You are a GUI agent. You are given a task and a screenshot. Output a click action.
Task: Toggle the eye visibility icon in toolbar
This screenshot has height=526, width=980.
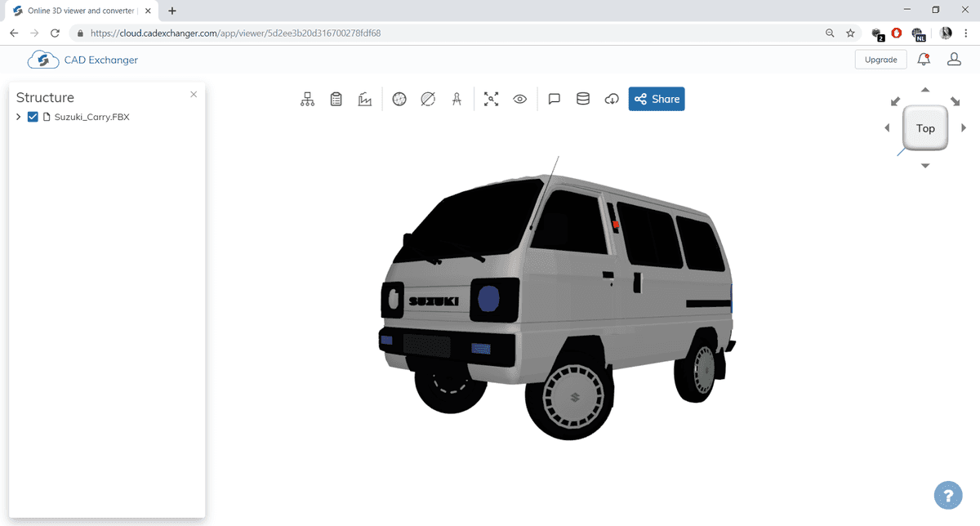tap(519, 100)
